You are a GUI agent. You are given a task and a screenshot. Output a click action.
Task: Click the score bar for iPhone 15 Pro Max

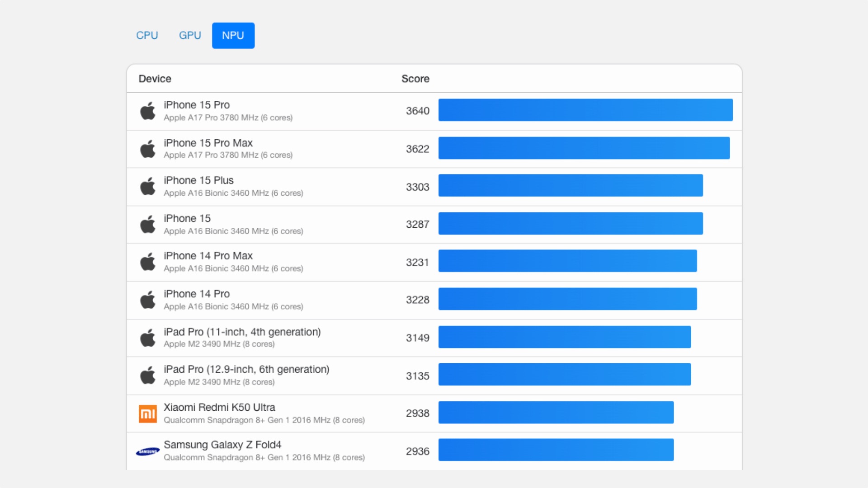(x=584, y=147)
